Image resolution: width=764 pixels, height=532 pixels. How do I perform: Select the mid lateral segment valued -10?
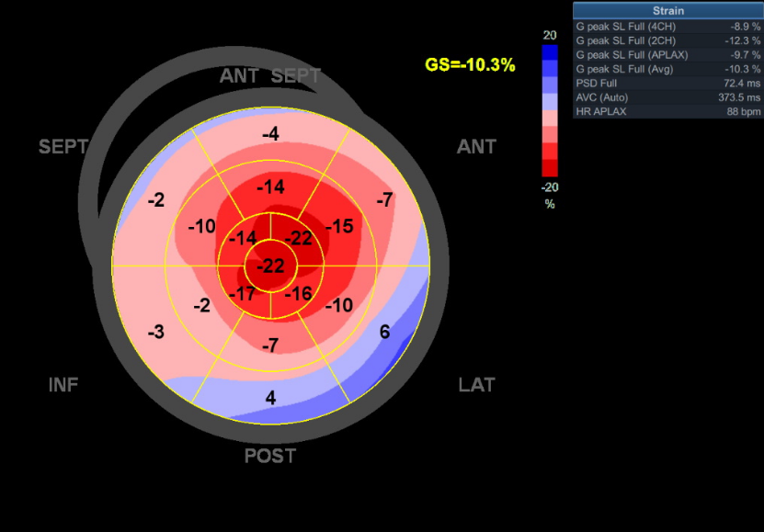[339, 306]
